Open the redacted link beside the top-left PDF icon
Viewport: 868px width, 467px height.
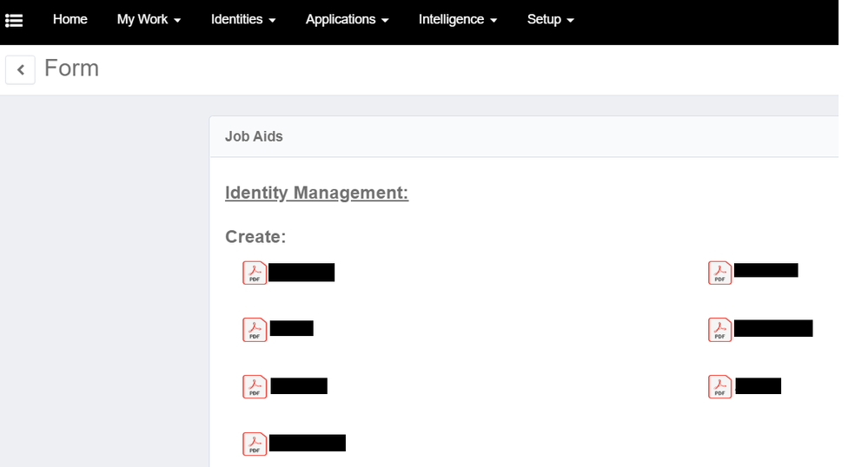[x=301, y=273]
